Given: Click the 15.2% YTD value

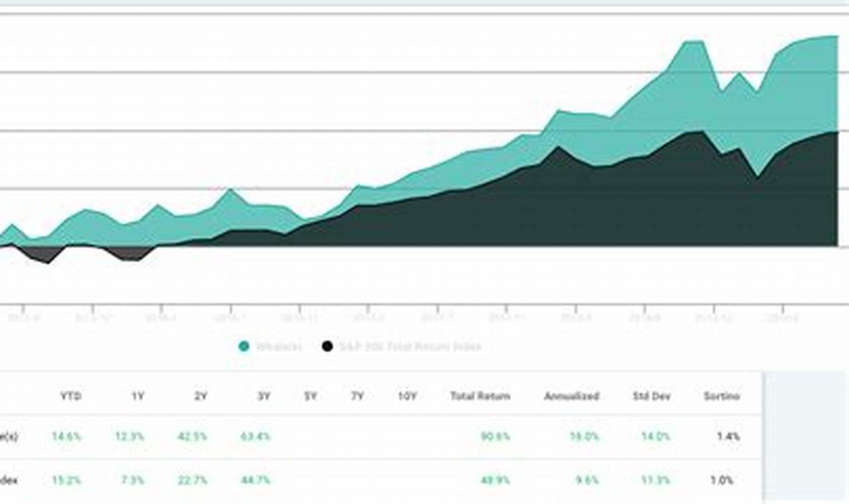Looking at the screenshot, I should click(66, 481).
